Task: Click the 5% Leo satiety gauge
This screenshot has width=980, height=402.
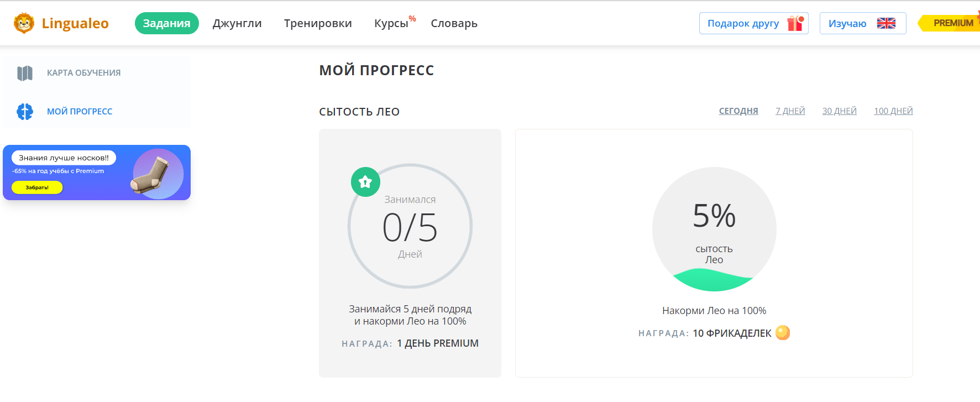Action: pyautogui.click(x=714, y=229)
